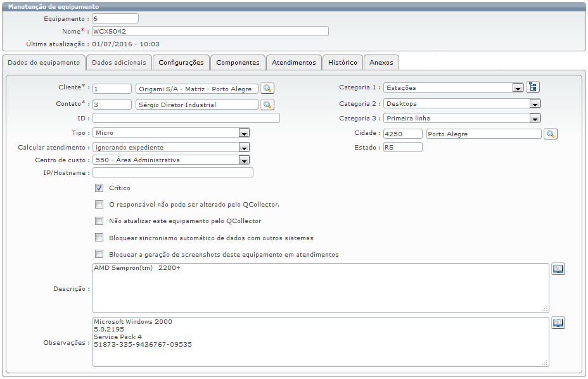The width and height of the screenshot is (588, 379).
Task: Open the book icon beside Observações
Action: click(558, 323)
